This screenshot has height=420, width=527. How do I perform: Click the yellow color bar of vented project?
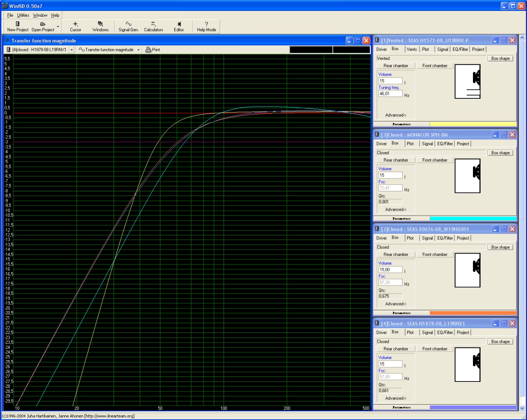473,124
